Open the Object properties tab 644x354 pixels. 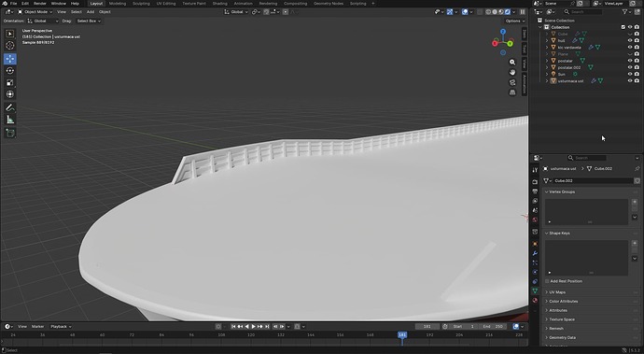coord(535,244)
